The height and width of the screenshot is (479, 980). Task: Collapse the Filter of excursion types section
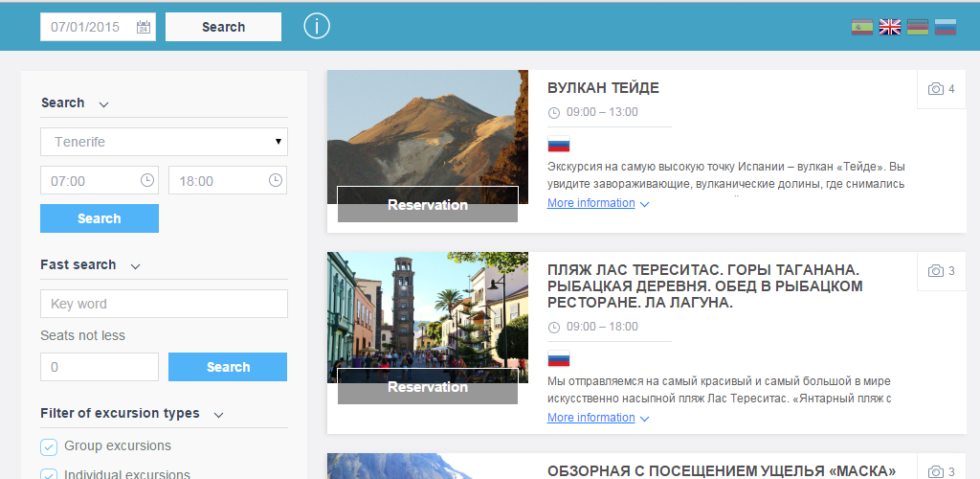coord(218,415)
